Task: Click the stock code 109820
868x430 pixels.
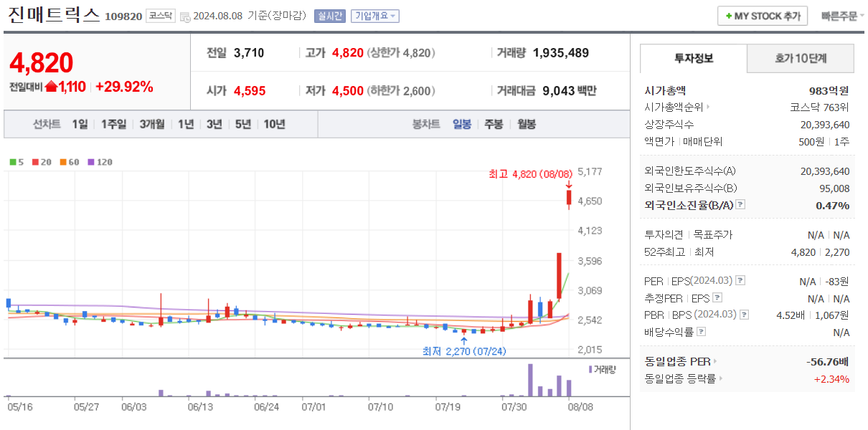Action: (123, 16)
